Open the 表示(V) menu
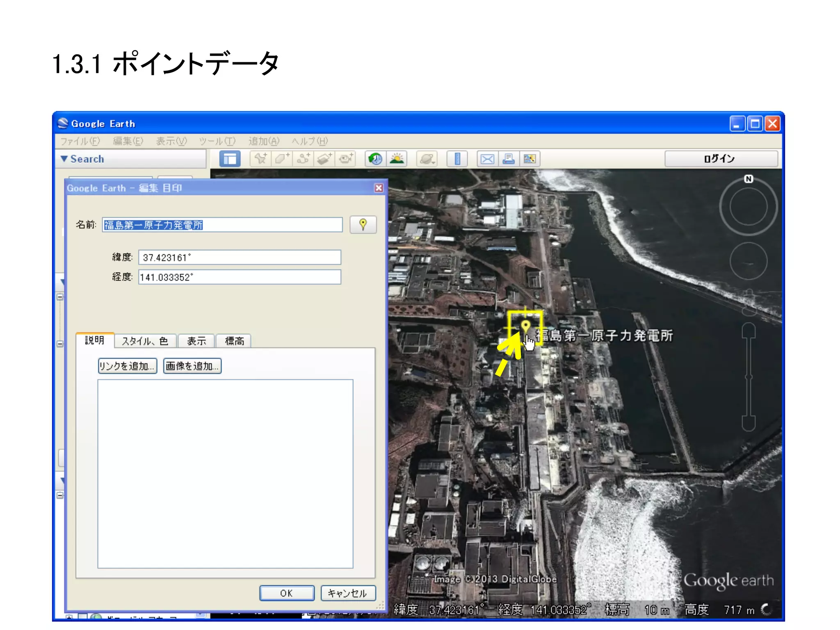Screen dimensions: 840x630 point(171,141)
